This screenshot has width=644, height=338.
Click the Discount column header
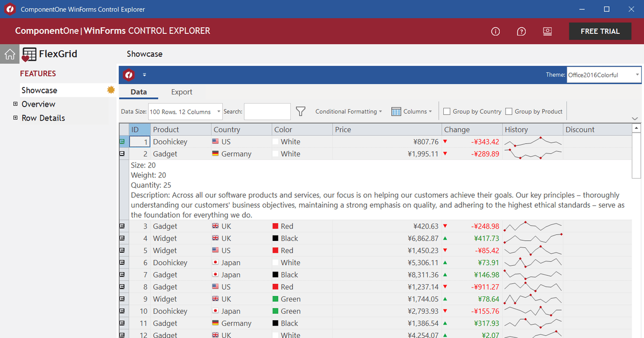tap(597, 129)
